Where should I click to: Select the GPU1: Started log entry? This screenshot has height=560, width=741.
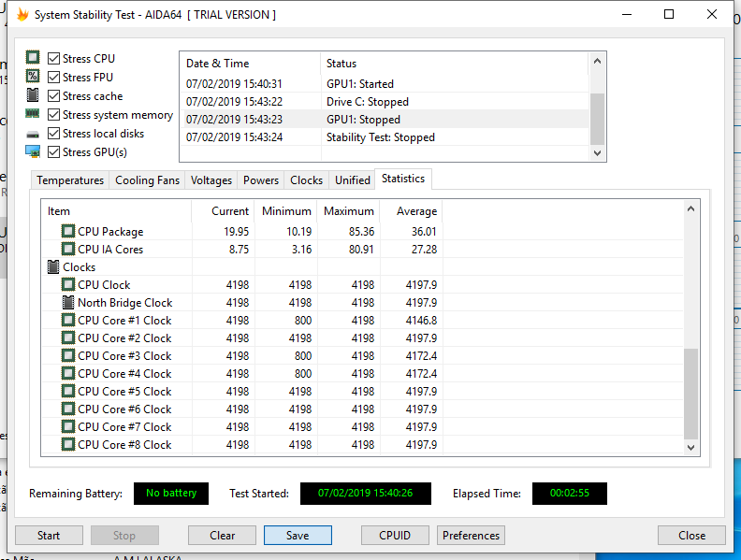[x=385, y=84]
